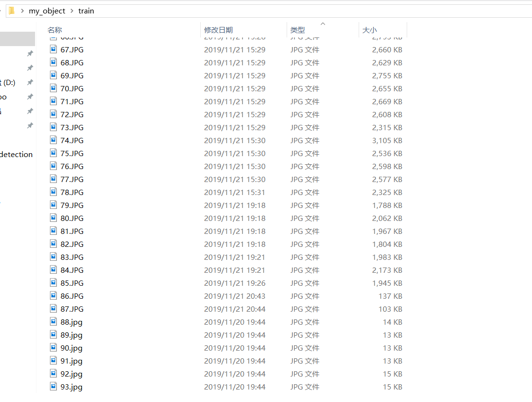Click the file icon of 72.JPG
532x402 pixels.
coord(53,114)
